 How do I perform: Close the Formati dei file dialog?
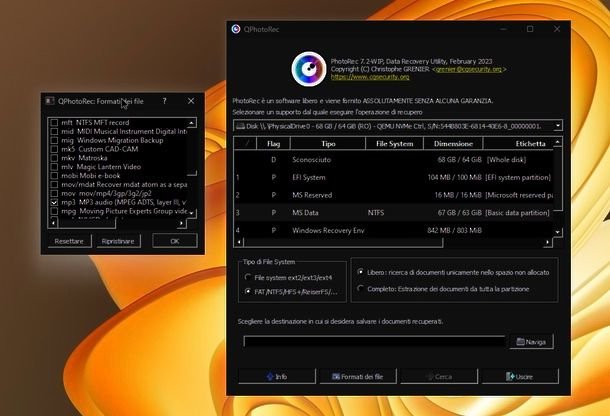coord(191,101)
